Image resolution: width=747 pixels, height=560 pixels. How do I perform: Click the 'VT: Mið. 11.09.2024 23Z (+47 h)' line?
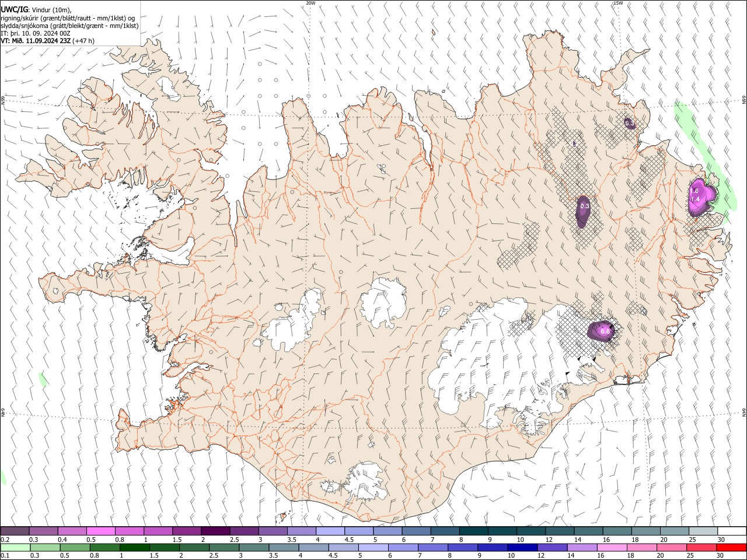48,41
